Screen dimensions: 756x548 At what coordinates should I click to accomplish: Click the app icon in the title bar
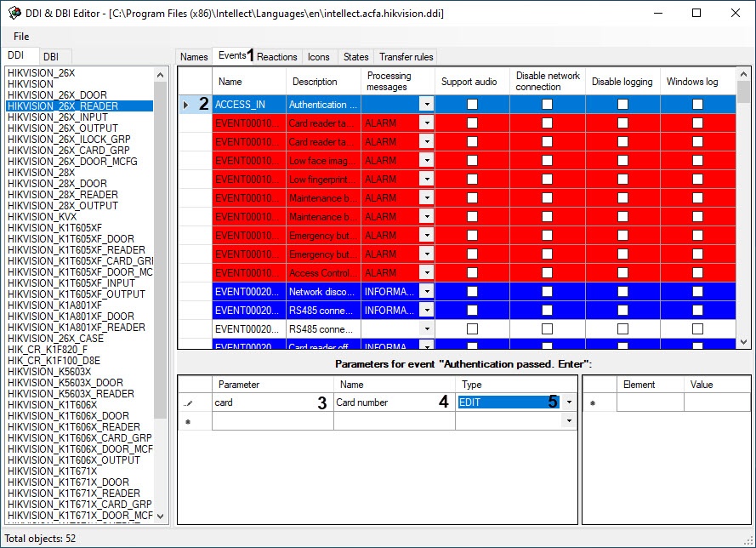click(14, 14)
